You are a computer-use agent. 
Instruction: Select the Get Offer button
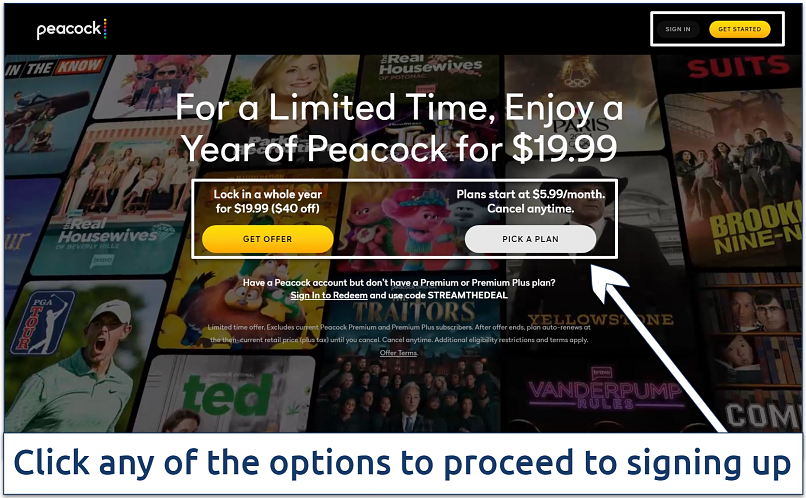267,239
